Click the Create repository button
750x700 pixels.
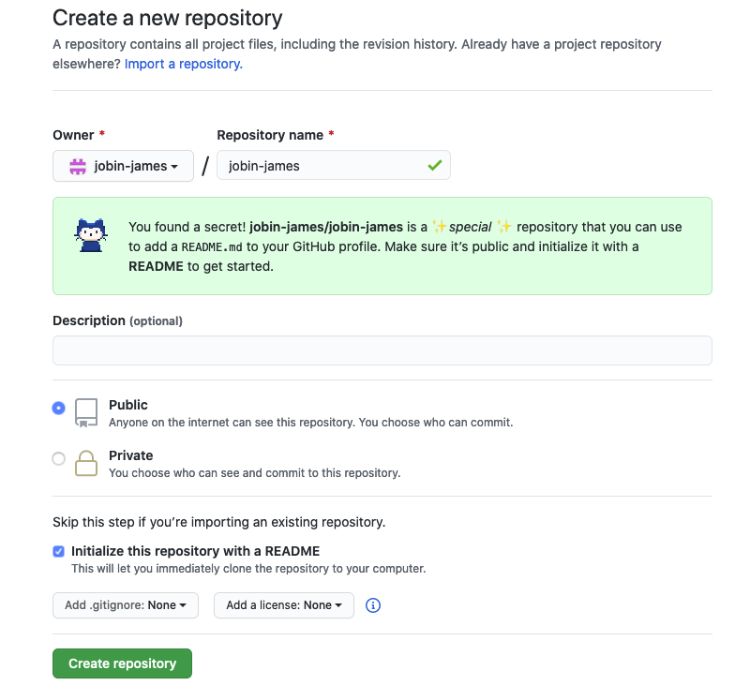pos(123,663)
